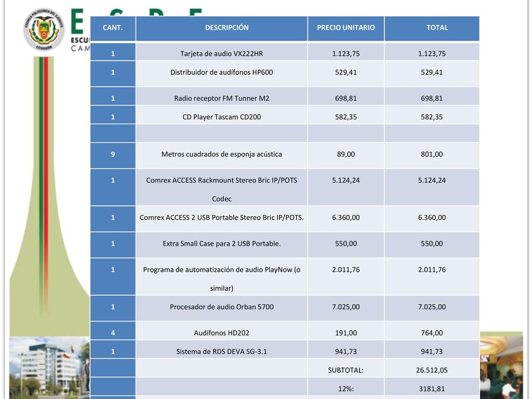Click CD Player Tascam CD200 cell
Viewport: 532px width, 399px height.
pyautogui.click(x=221, y=115)
